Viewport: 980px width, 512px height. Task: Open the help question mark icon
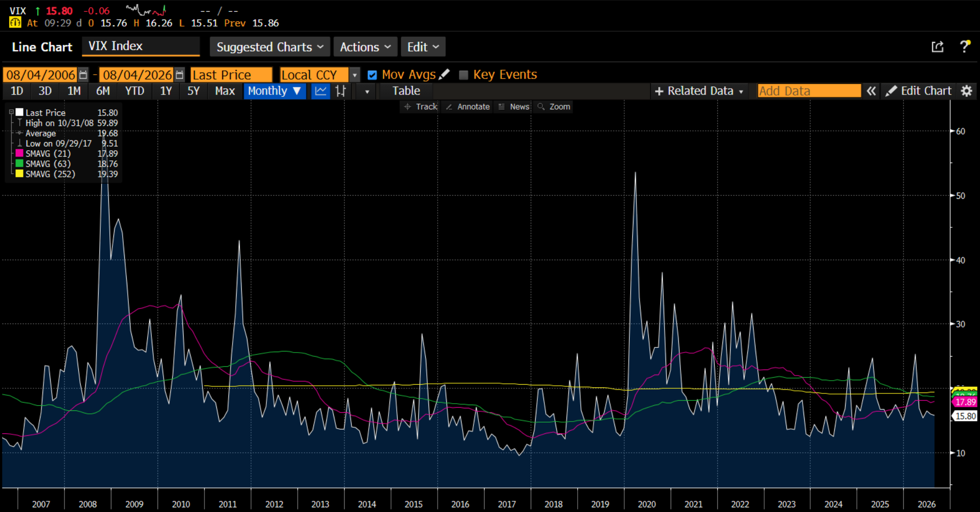965,46
